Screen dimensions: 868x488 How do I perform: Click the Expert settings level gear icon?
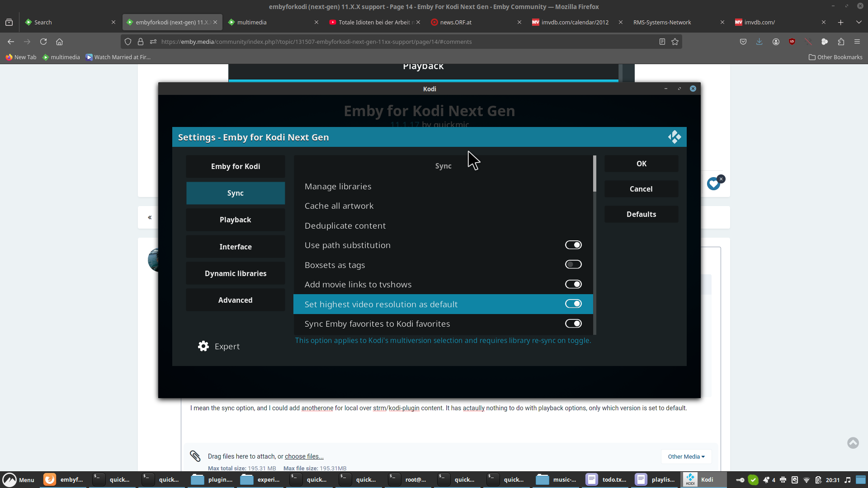tap(203, 346)
